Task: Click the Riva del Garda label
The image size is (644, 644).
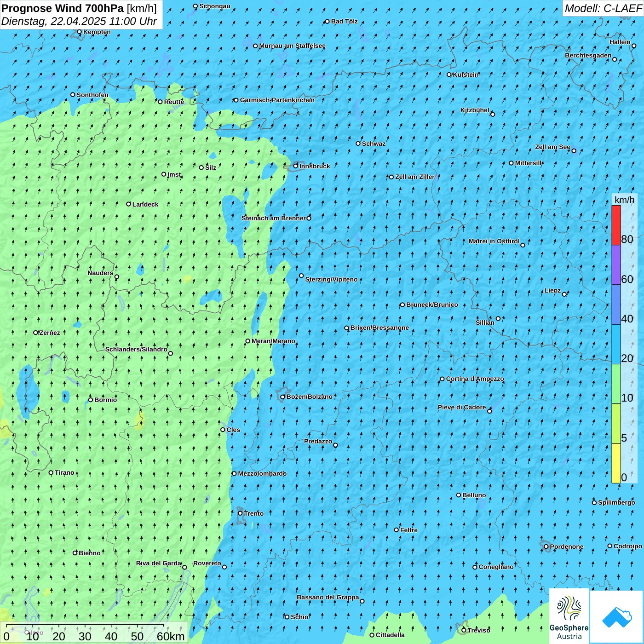Action: (159, 563)
